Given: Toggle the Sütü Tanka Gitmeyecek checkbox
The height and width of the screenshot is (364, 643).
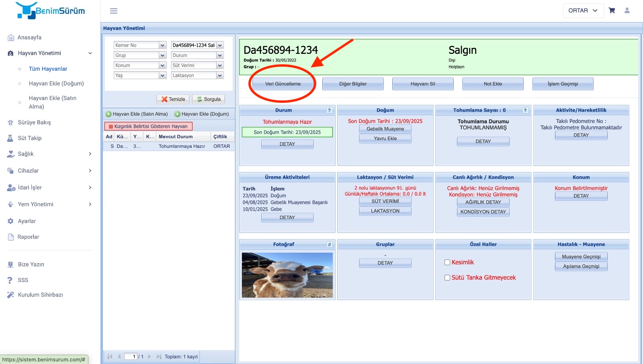Looking at the screenshot, I should (447, 278).
